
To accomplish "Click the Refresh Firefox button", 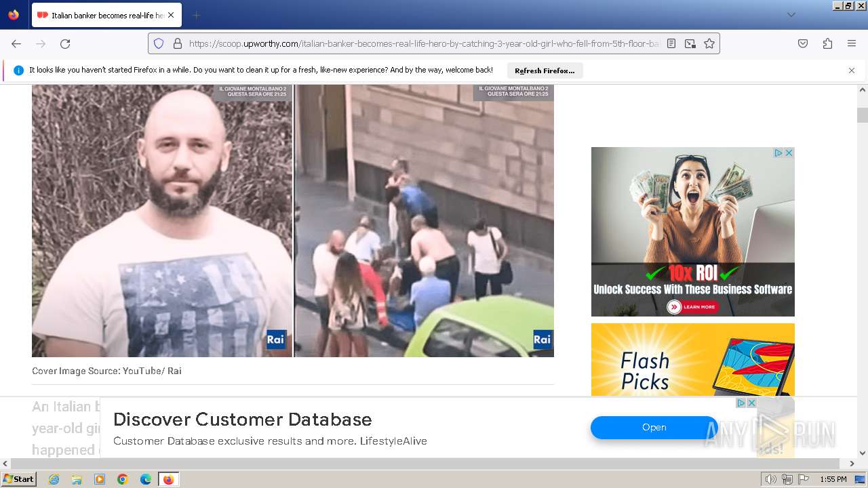I will click(545, 70).
